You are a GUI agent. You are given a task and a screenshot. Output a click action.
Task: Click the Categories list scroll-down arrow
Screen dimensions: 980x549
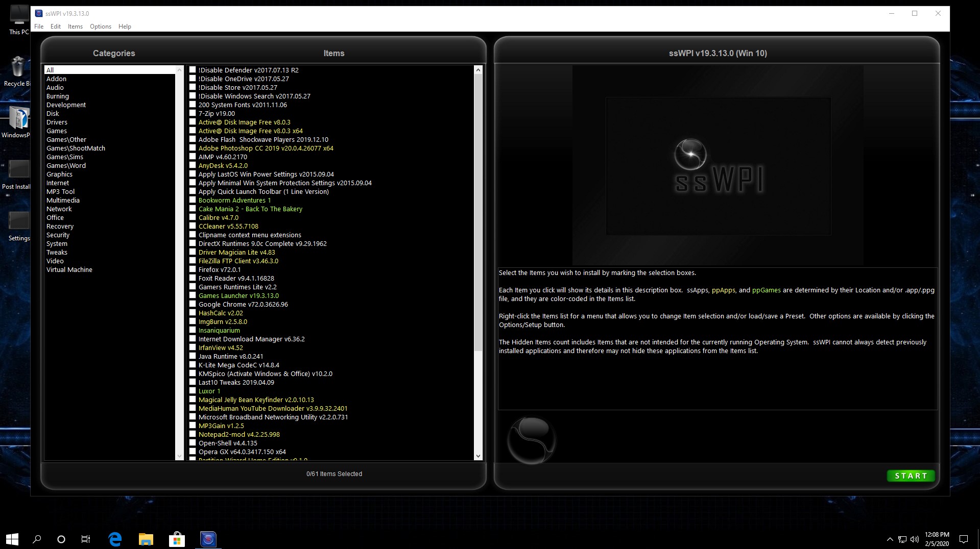click(179, 456)
